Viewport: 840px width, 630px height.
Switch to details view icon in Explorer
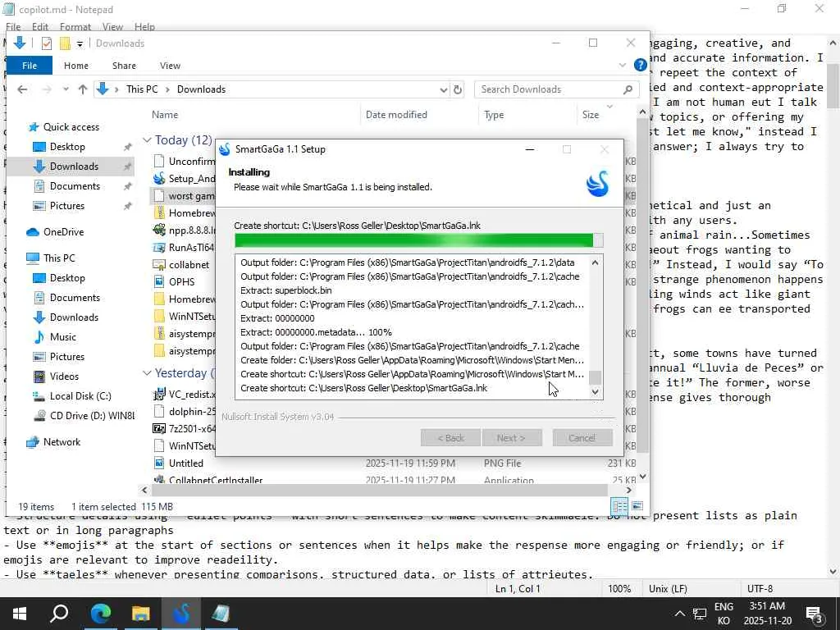point(619,506)
